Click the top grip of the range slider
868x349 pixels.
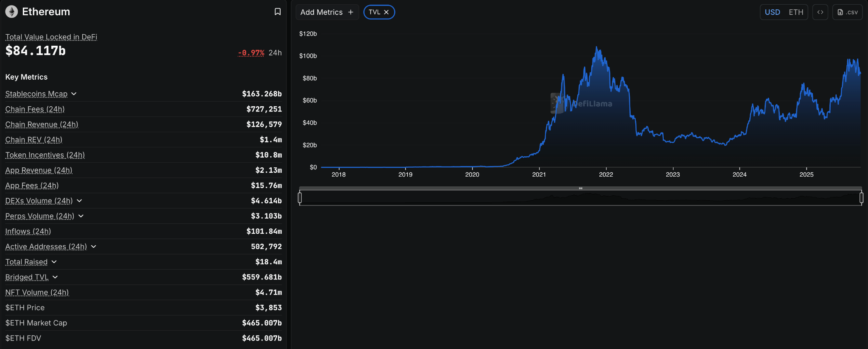click(581, 188)
